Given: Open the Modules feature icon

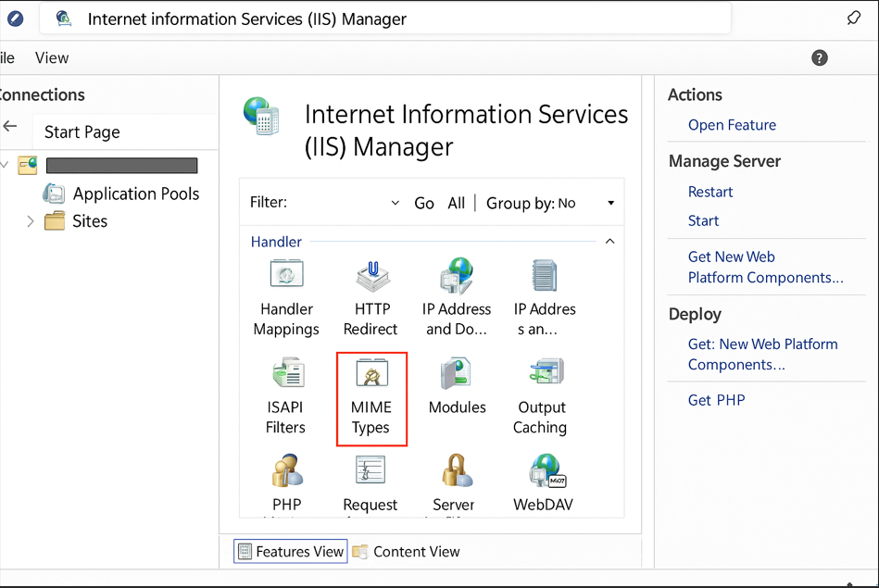Looking at the screenshot, I should (455, 373).
